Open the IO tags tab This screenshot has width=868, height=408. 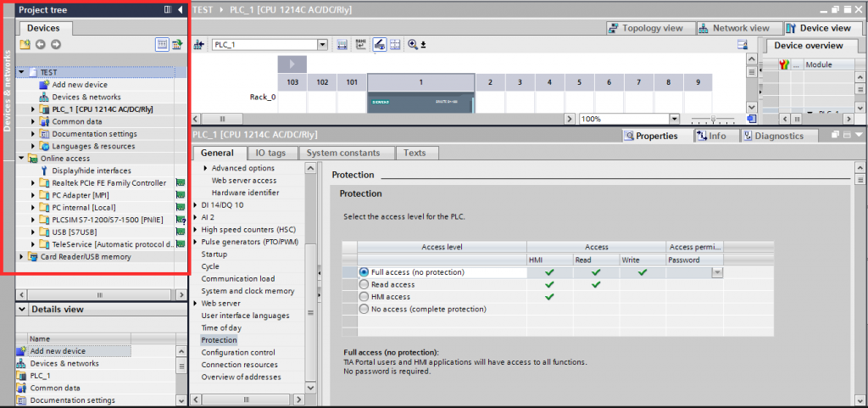coord(270,153)
